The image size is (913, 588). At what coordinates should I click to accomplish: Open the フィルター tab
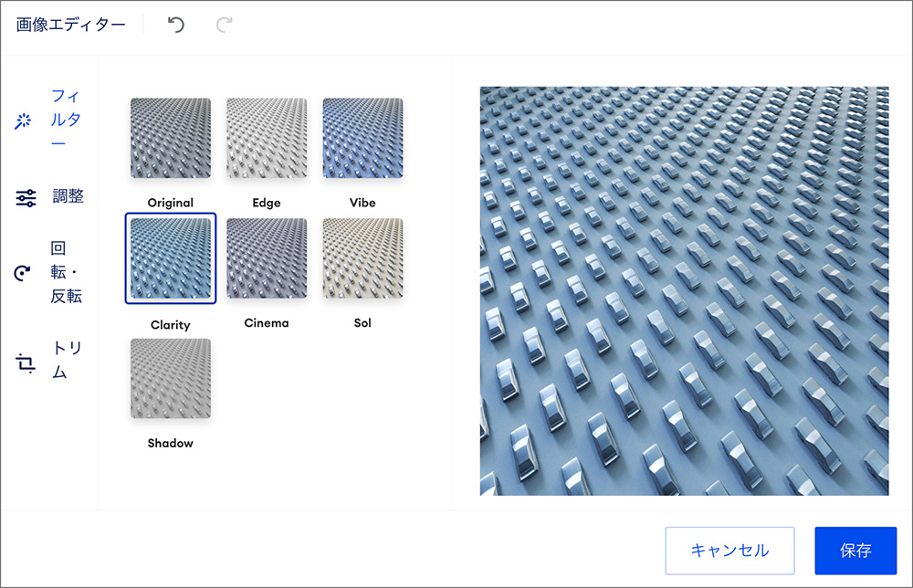[49, 120]
